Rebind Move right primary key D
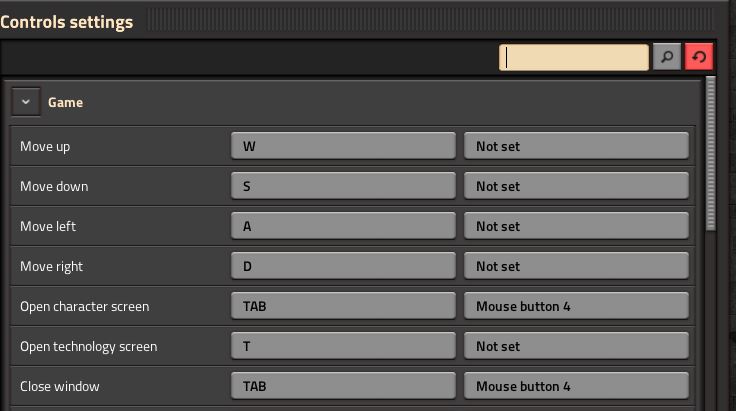736x411 pixels. pyautogui.click(x=343, y=266)
